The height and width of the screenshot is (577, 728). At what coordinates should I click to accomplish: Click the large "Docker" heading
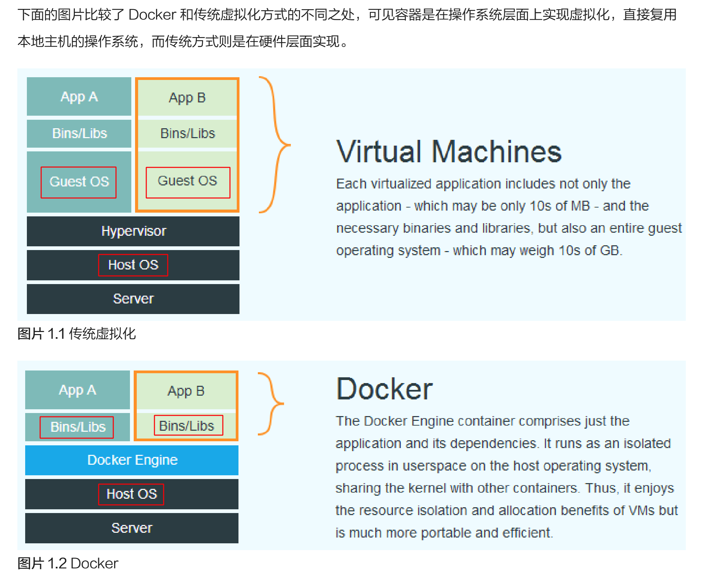point(384,389)
